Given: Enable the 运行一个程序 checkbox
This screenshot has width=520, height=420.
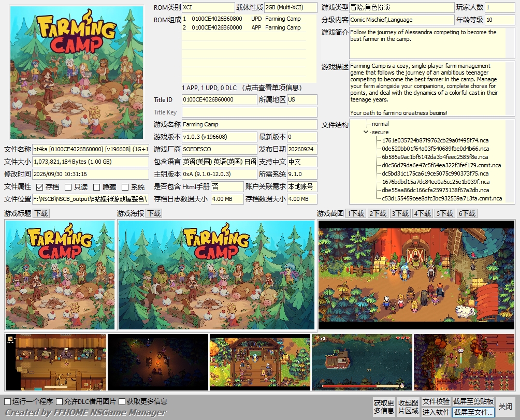Looking at the screenshot, I should coord(8,401).
